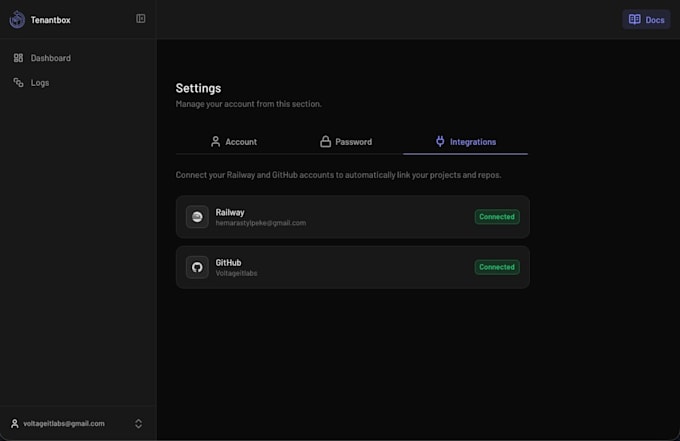Click the GitHub logo icon

[x=197, y=267]
